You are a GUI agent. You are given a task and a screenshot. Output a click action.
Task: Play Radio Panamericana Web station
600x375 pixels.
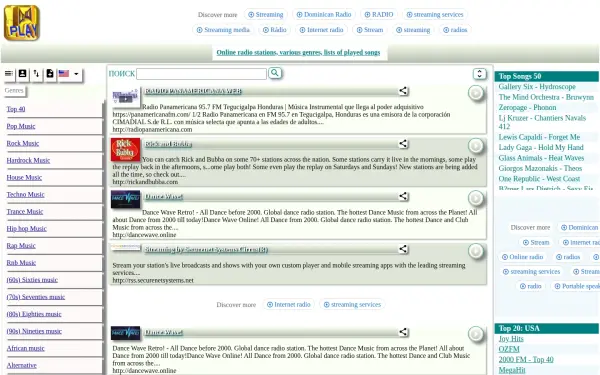point(476,93)
